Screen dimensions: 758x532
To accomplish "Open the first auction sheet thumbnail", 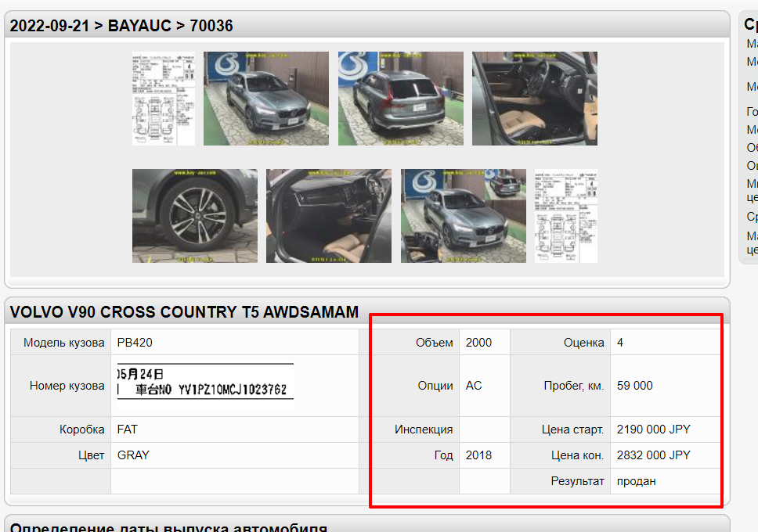I will pyautogui.click(x=164, y=99).
